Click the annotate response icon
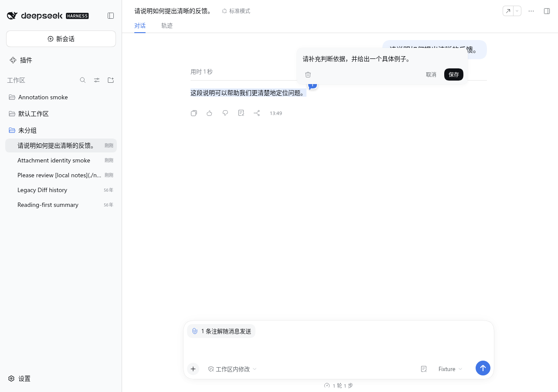The height and width of the screenshot is (392, 558). (241, 113)
